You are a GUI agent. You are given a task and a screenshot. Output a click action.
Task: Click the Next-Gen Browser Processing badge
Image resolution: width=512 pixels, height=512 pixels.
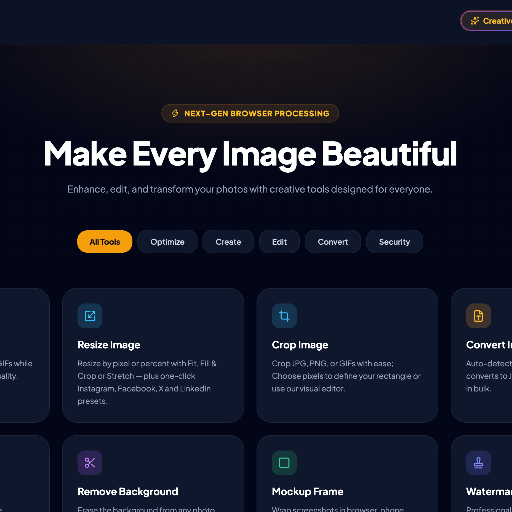tap(250, 113)
